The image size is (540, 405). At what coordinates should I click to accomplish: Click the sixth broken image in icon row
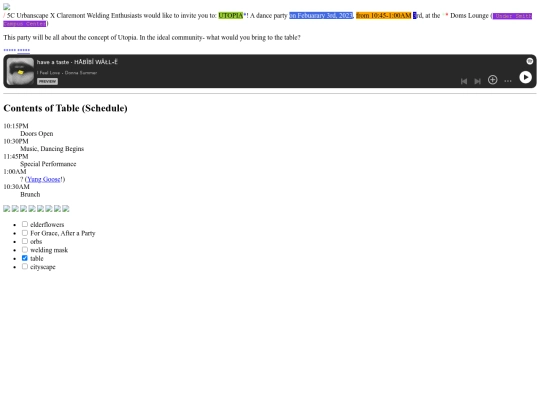(x=49, y=208)
